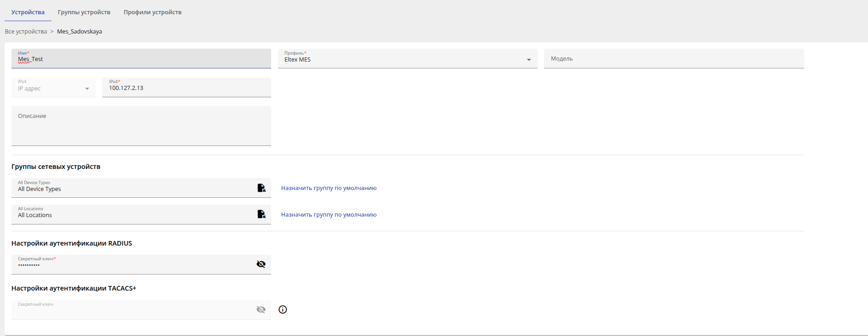
Task: Open group picker for All Device Types
Action: click(261, 188)
